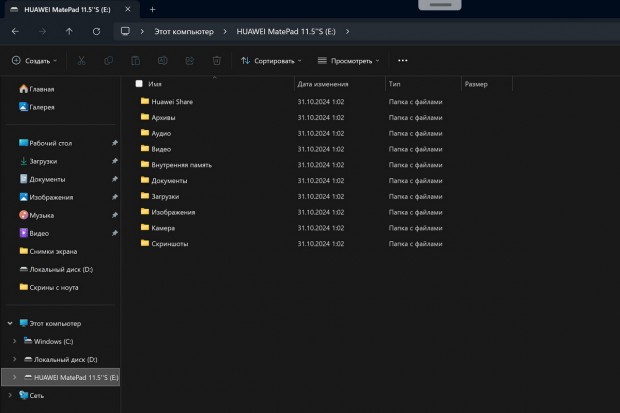Open Рабочий стол in the sidebar
Image resolution: width=620 pixels, height=413 pixels.
pos(45,143)
